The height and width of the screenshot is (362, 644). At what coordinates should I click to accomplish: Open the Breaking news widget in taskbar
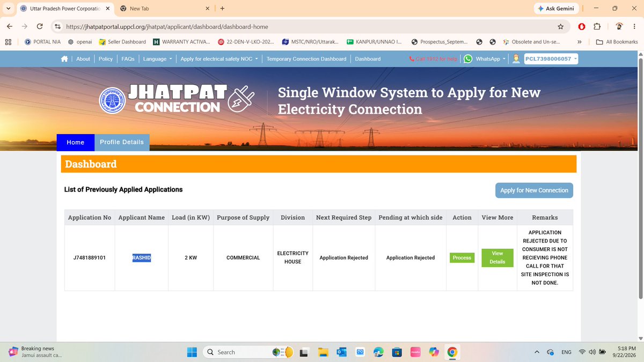pos(35,352)
